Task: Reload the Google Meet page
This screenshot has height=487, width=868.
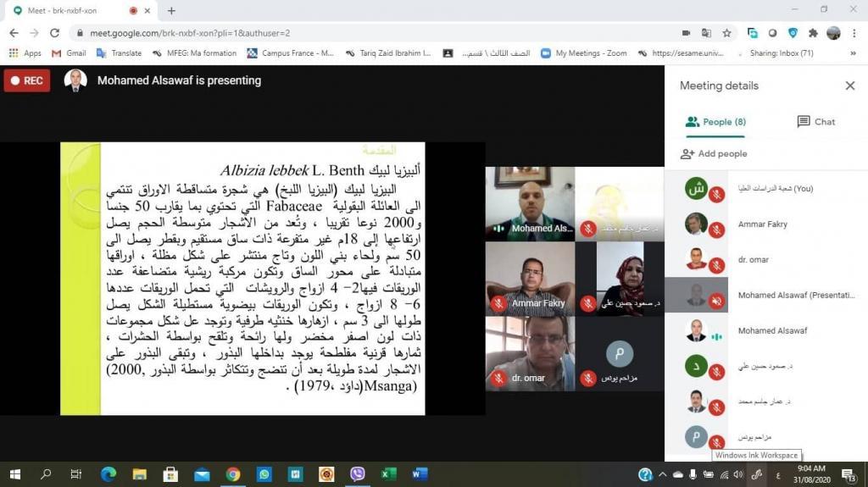Action: (55, 33)
